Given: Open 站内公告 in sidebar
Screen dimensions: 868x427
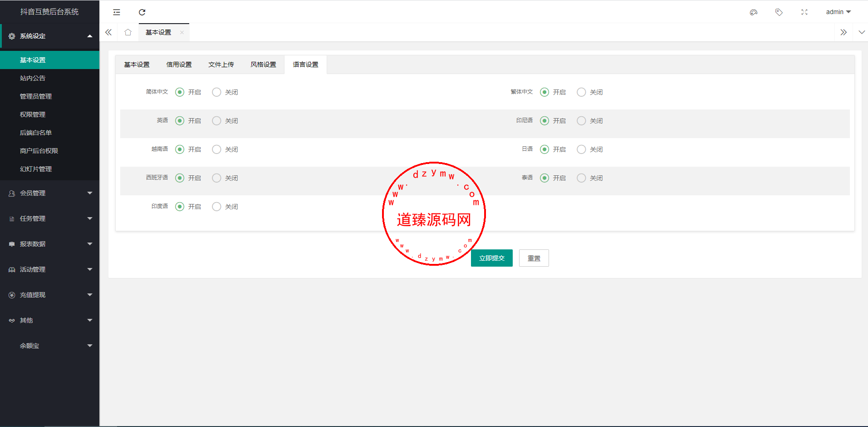Looking at the screenshot, I should pos(49,78).
